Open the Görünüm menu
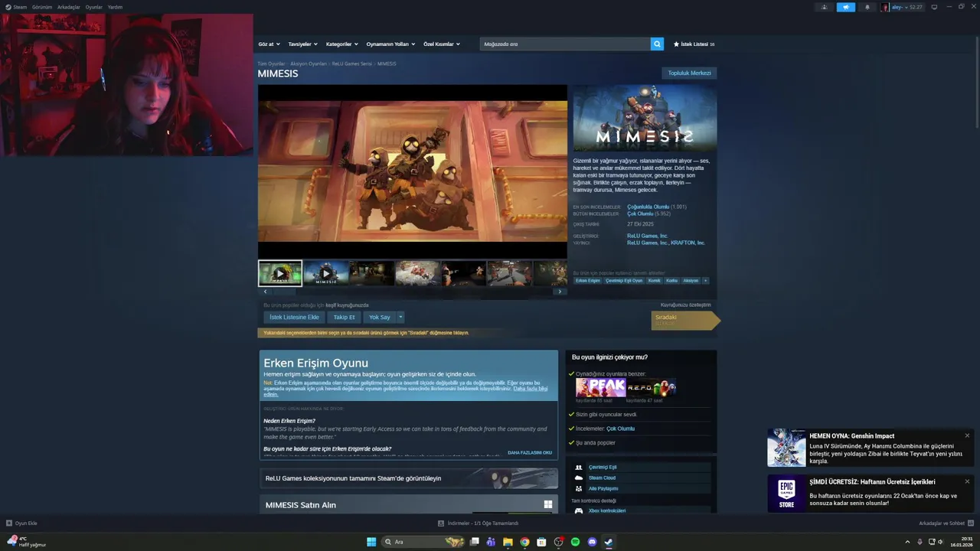 click(42, 7)
